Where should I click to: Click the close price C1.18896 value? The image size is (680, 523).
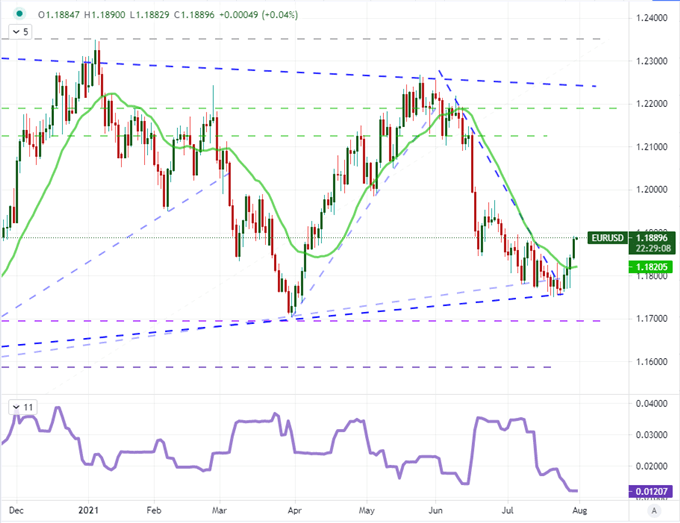[x=194, y=15]
